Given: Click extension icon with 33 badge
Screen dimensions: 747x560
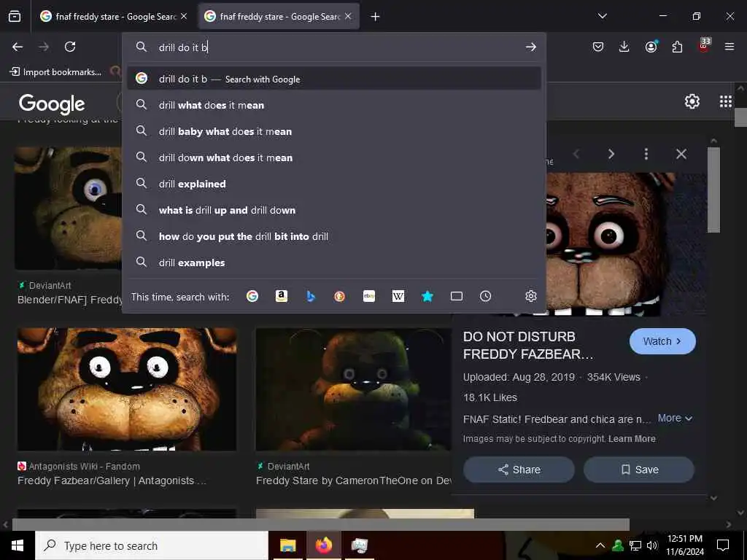Looking at the screenshot, I should (x=704, y=46).
